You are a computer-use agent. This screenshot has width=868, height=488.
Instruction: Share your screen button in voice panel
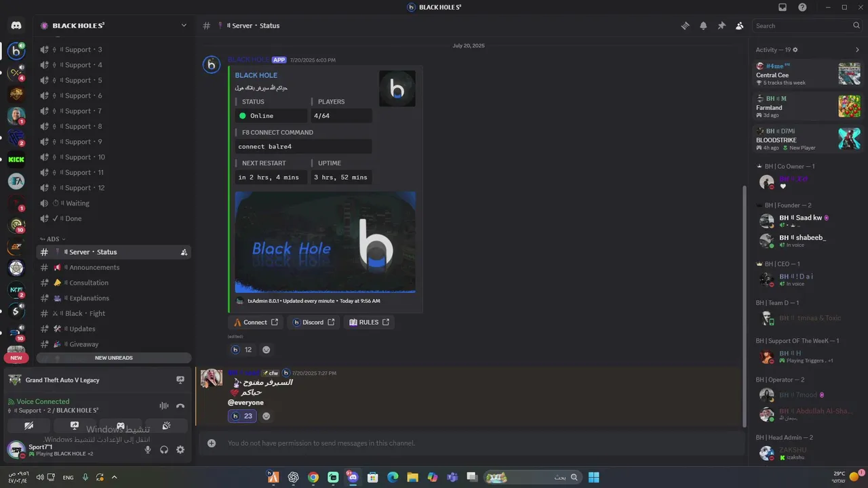pos(75,426)
